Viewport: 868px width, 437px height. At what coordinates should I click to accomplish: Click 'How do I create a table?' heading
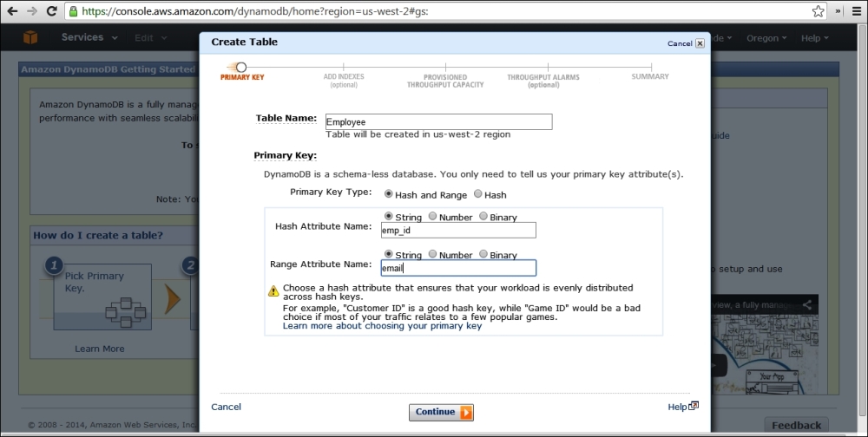tap(98, 235)
